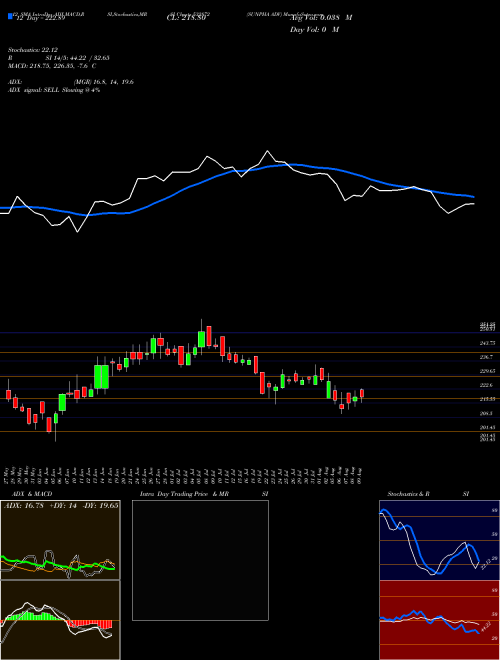Screen dimensions: 500x660
Task: Click the blue SMA legend square
Action: tap(11, 16)
